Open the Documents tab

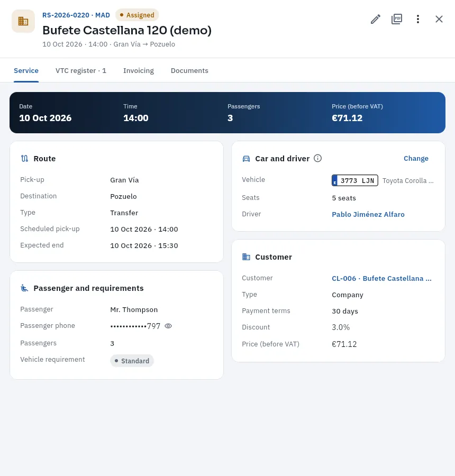pyautogui.click(x=189, y=70)
